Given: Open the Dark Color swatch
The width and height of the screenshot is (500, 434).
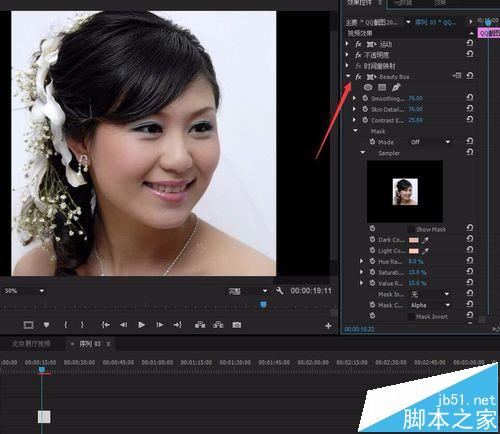Looking at the screenshot, I should tap(414, 240).
